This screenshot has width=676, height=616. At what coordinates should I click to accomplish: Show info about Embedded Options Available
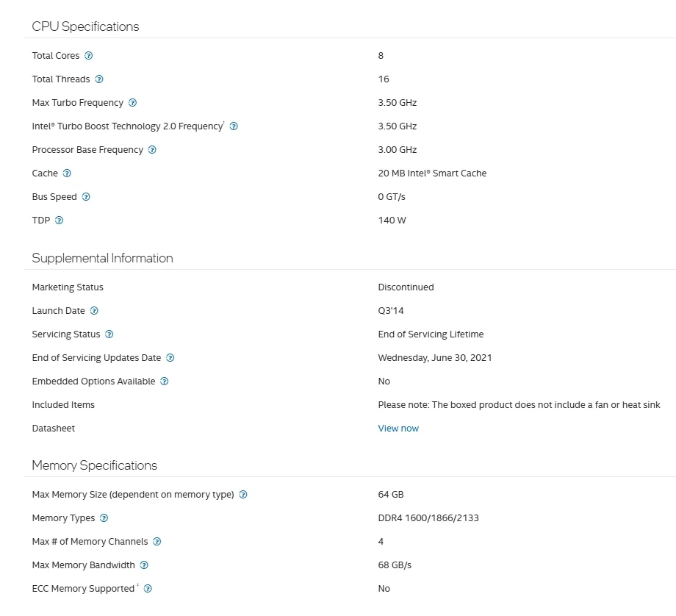click(165, 382)
